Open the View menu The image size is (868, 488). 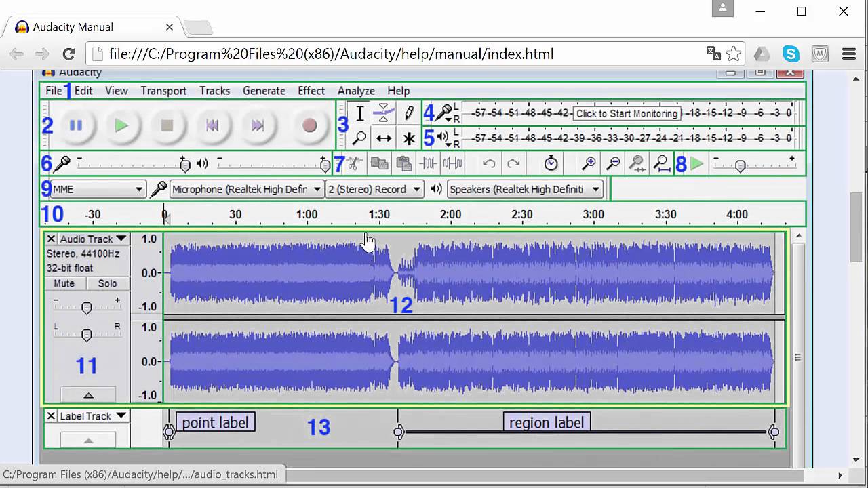click(x=116, y=91)
